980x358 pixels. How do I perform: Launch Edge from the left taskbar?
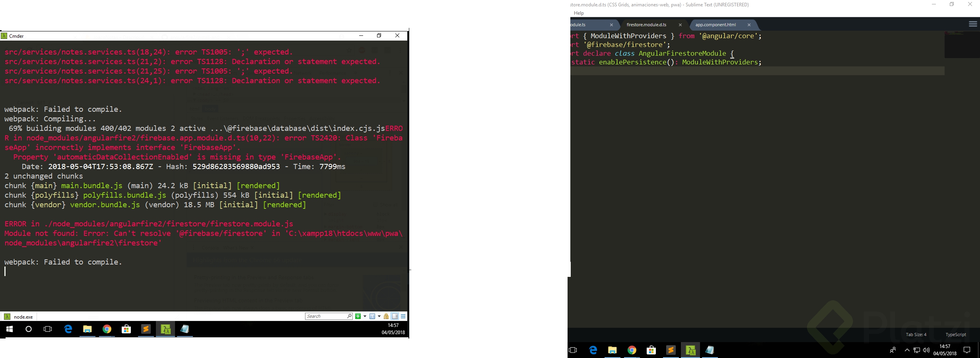[68, 329]
